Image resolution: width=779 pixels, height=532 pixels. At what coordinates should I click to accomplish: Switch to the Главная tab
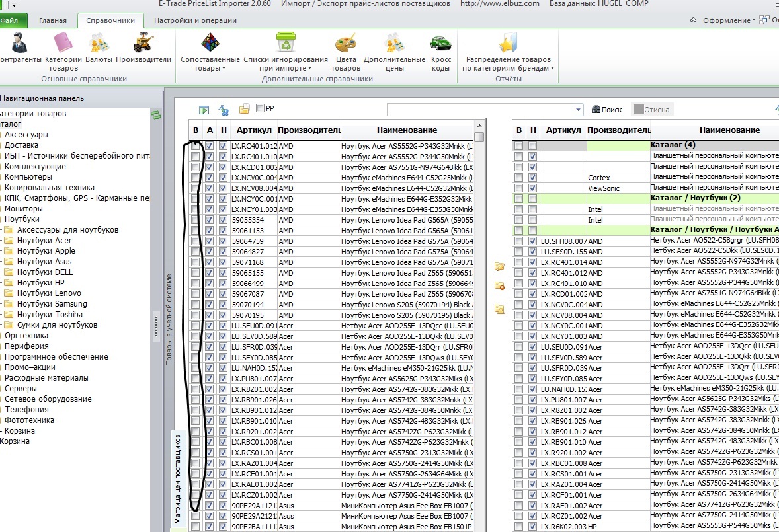coord(53,20)
